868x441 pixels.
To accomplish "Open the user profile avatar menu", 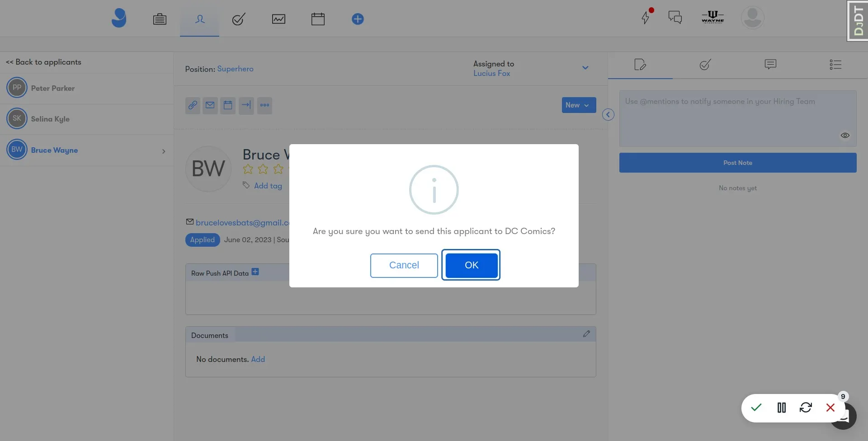I will pyautogui.click(x=752, y=18).
